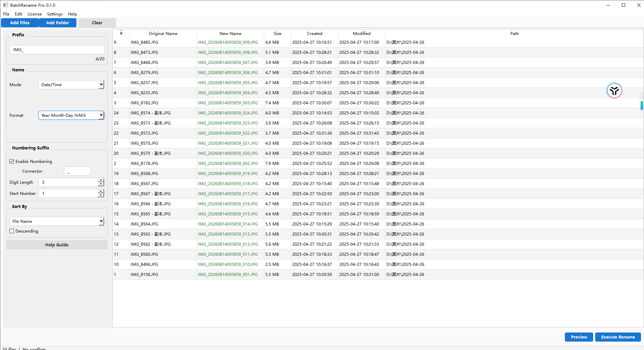This screenshot has width=644, height=350.
Task: Open the Help menu
Action: tap(72, 14)
